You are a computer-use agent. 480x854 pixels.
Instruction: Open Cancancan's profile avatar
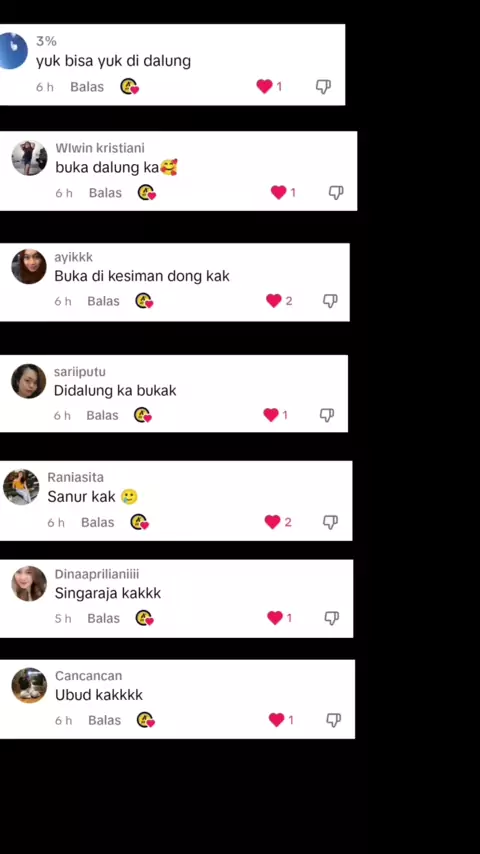(x=29, y=685)
